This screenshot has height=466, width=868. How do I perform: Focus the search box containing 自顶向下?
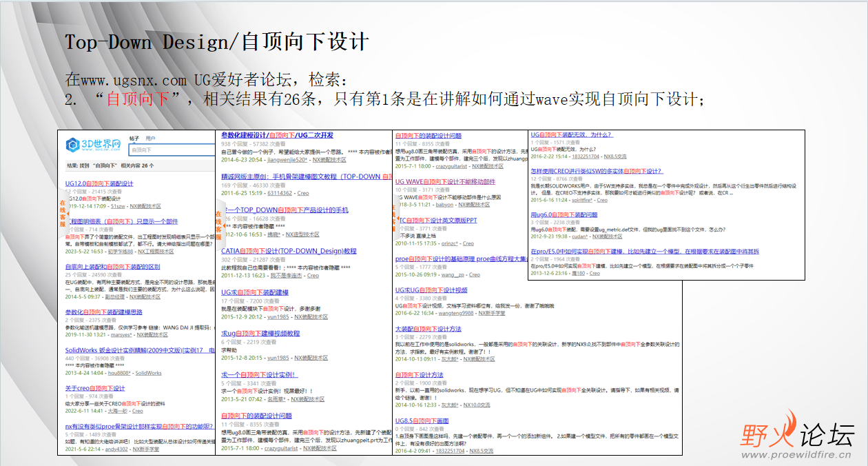pos(172,150)
